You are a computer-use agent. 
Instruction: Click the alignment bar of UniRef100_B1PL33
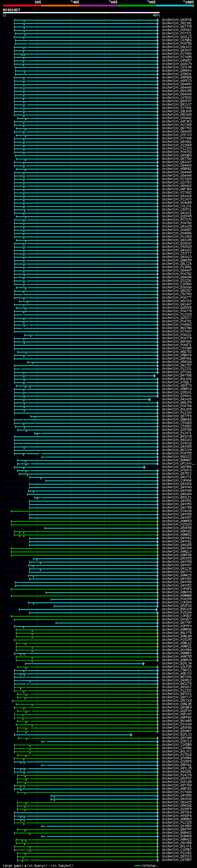[x=73, y=735]
